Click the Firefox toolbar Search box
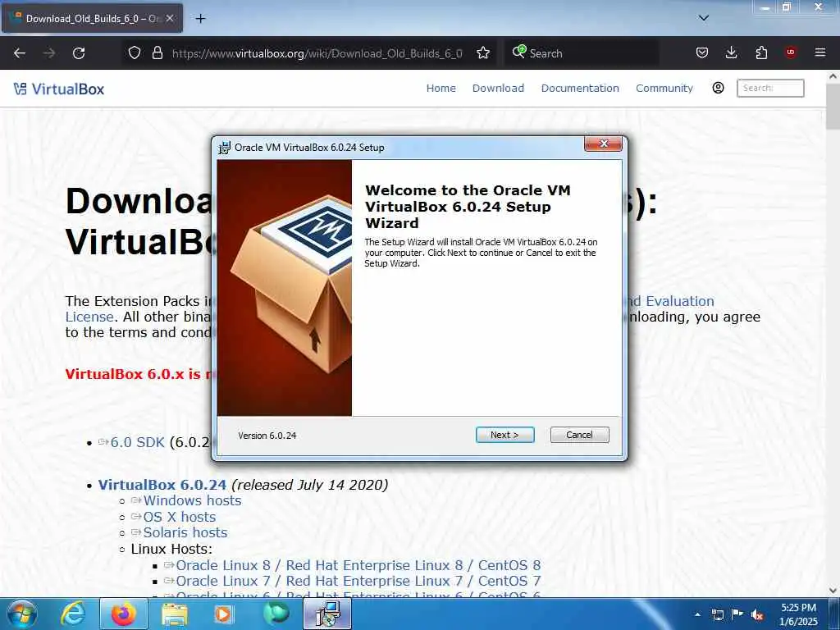 tap(582, 53)
